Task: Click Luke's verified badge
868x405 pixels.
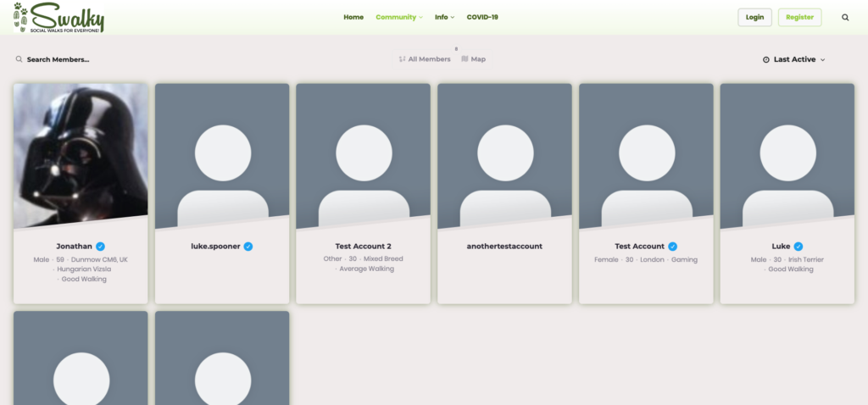Action: coord(798,247)
